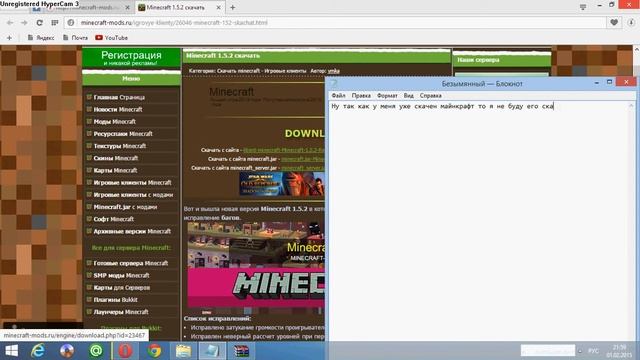
Task: Open Плагины Bukkit menu link
Action: 115,300
